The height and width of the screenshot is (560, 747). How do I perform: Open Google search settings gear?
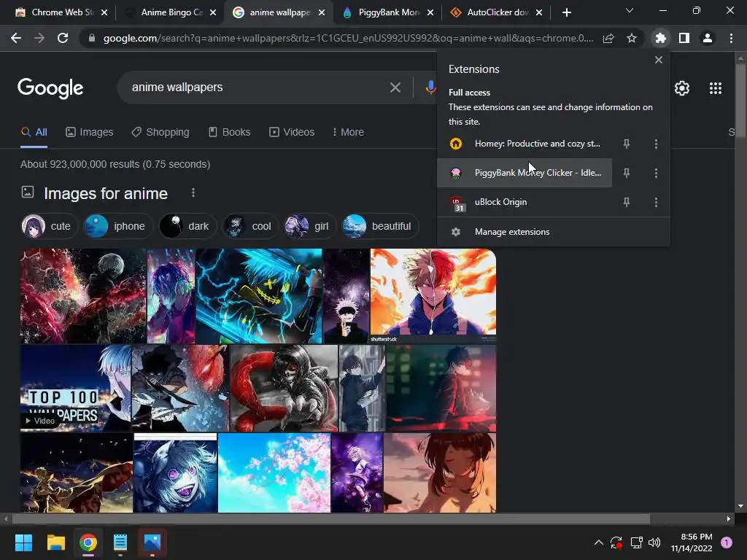tap(682, 88)
